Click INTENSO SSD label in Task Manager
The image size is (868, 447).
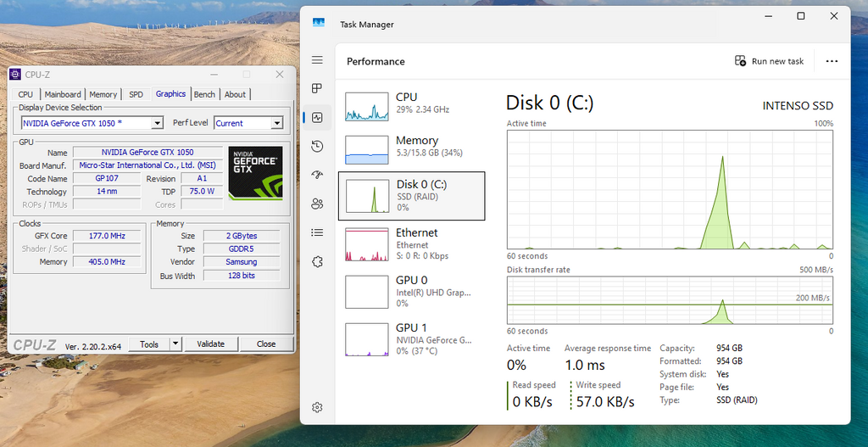coord(798,106)
